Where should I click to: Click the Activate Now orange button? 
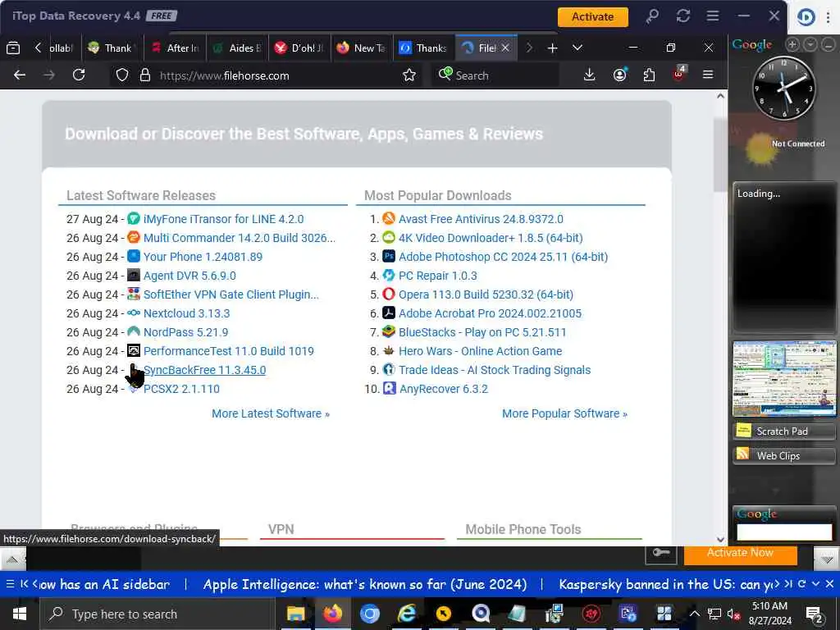tap(740, 554)
